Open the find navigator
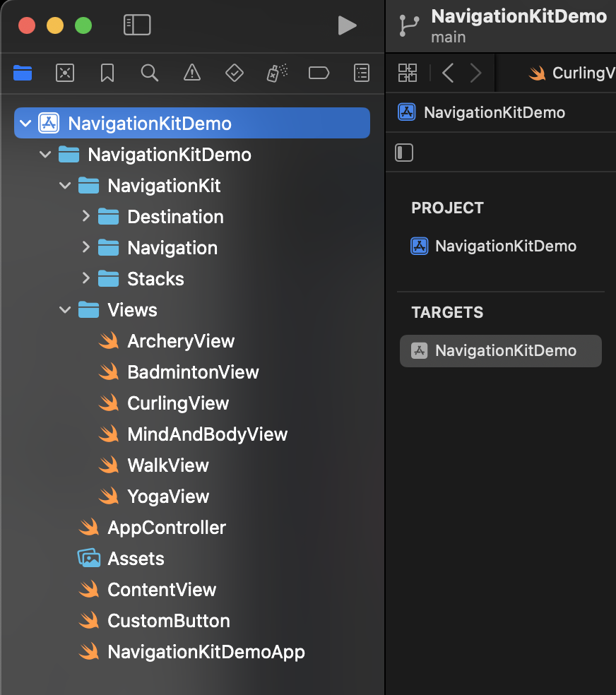Image resolution: width=616 pixels, height=695 pixels. (149, 73)
